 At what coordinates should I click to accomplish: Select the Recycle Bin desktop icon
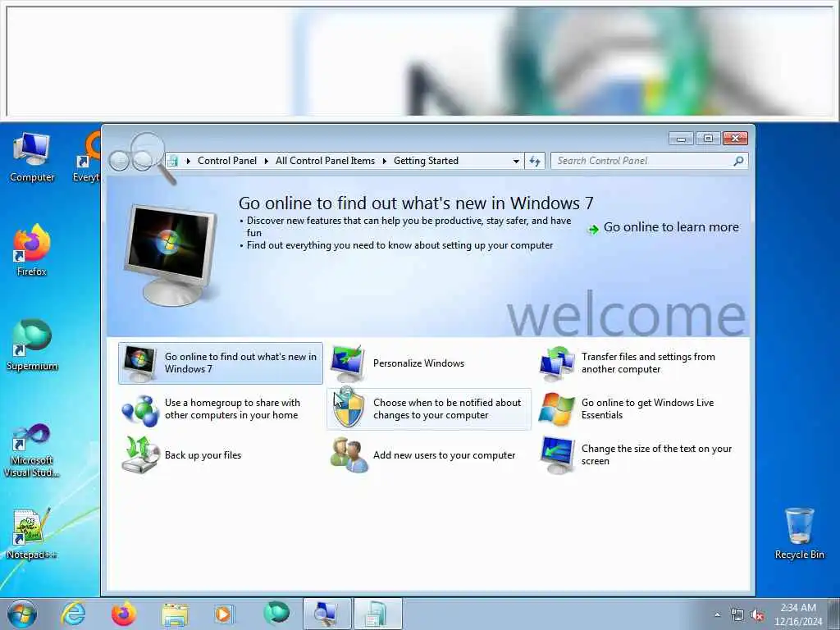pos(799,533)
